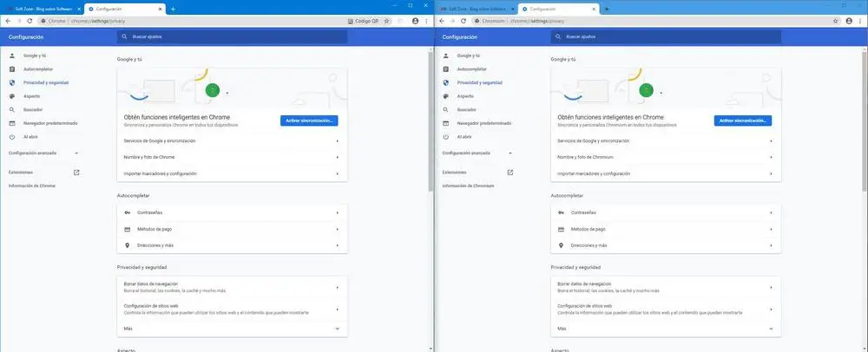Open Aspecto in Chromium's sidebar
Viewport: 868px width, 352px height.
pos(465,96)
